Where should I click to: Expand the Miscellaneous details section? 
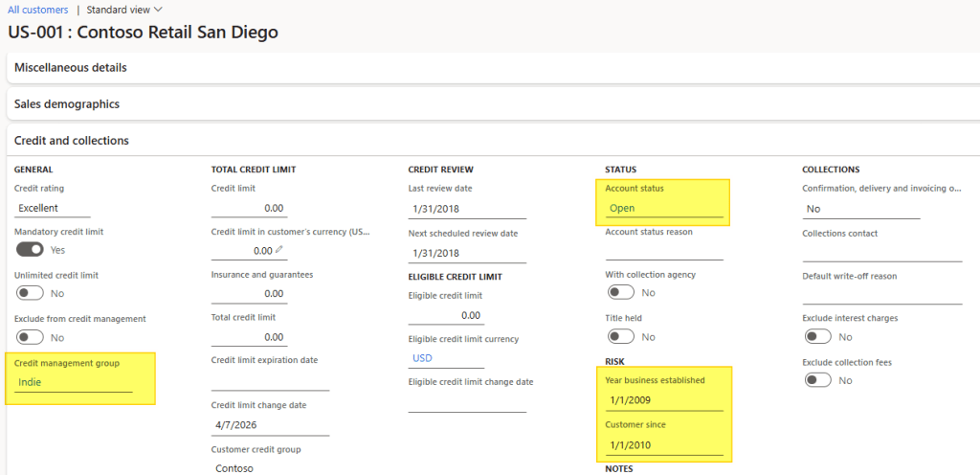[71, 68]
